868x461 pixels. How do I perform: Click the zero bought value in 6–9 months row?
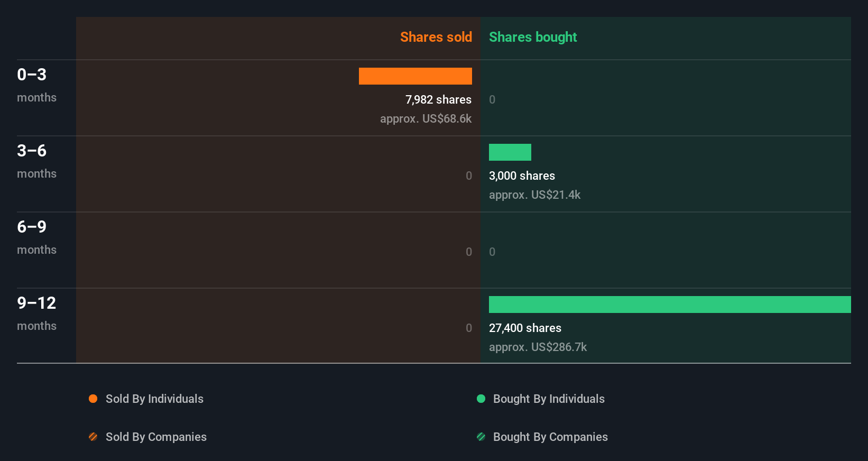[x=492, y=252]
